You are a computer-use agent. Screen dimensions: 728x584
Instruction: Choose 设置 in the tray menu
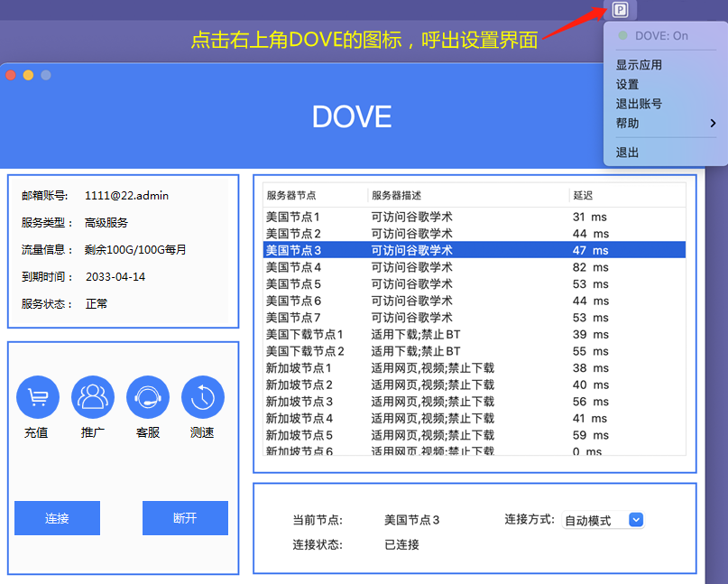coord(628,85)
